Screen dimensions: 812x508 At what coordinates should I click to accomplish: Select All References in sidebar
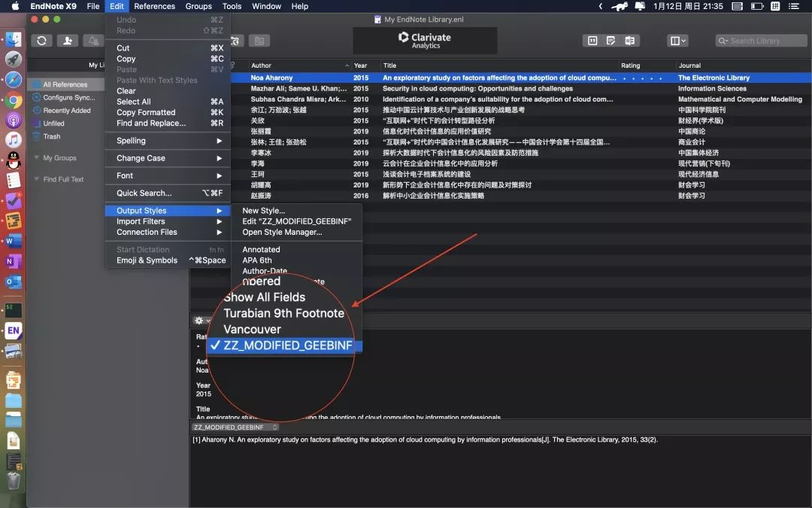(x=65, y=84)
